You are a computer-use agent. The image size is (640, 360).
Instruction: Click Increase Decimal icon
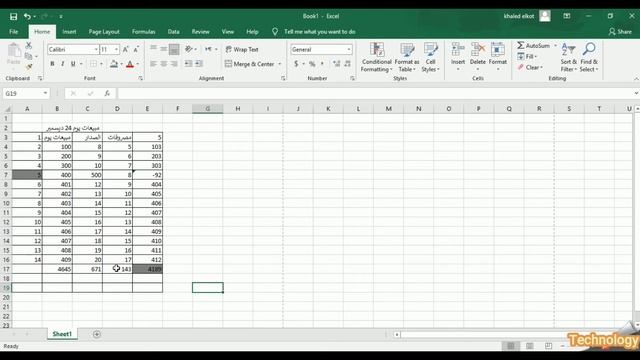tap(336, 64)
